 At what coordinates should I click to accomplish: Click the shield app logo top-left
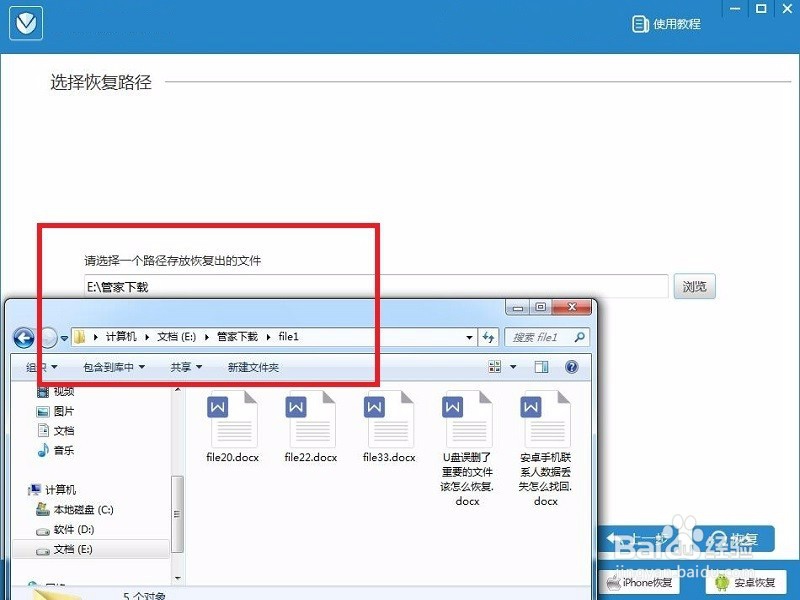click(x=25, y=22)
